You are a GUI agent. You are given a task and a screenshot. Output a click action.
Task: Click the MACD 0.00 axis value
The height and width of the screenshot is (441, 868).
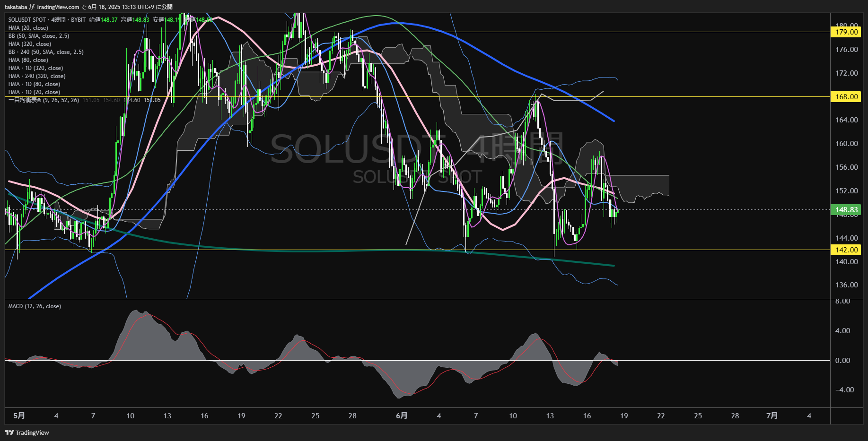pyautogui.click(x=842, y=361)
